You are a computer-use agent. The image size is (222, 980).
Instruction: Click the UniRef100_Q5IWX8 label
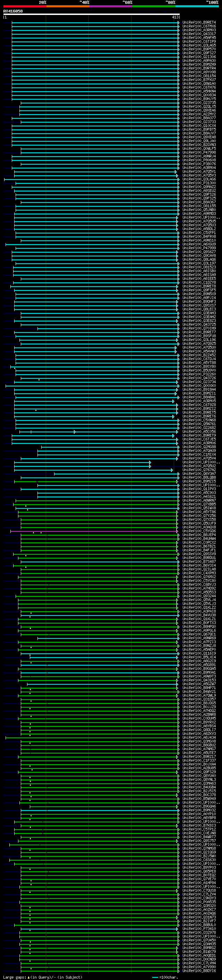[x=199, y=508]
